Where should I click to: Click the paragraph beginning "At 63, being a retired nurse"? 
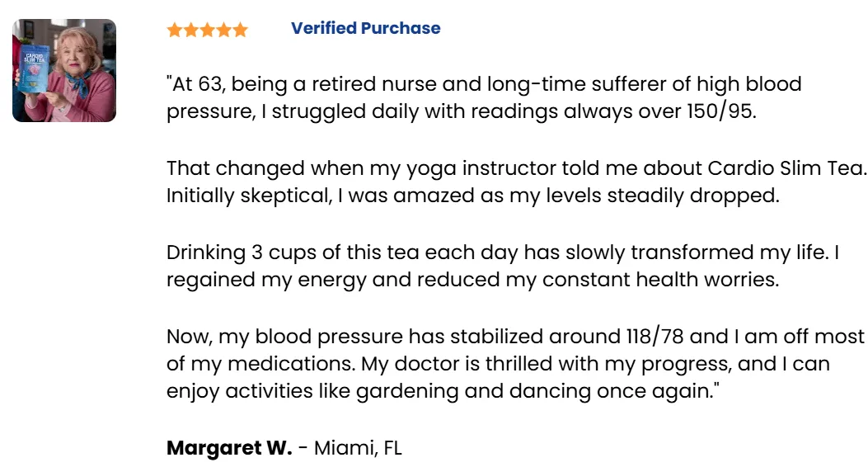485,97
